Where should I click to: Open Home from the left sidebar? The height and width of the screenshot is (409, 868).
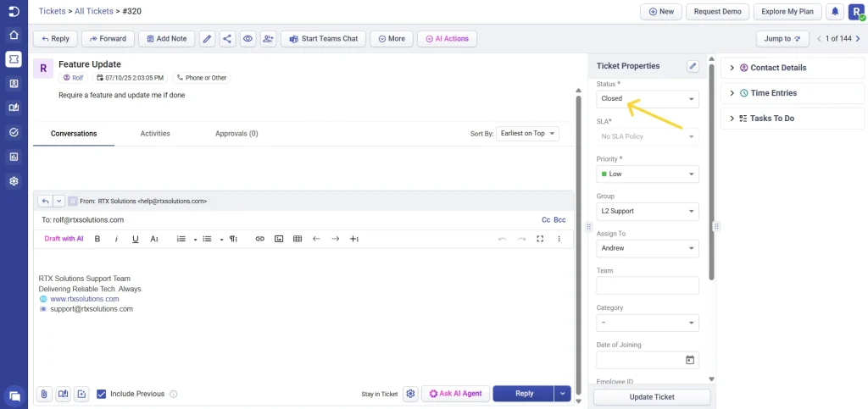tap(14, 35)
